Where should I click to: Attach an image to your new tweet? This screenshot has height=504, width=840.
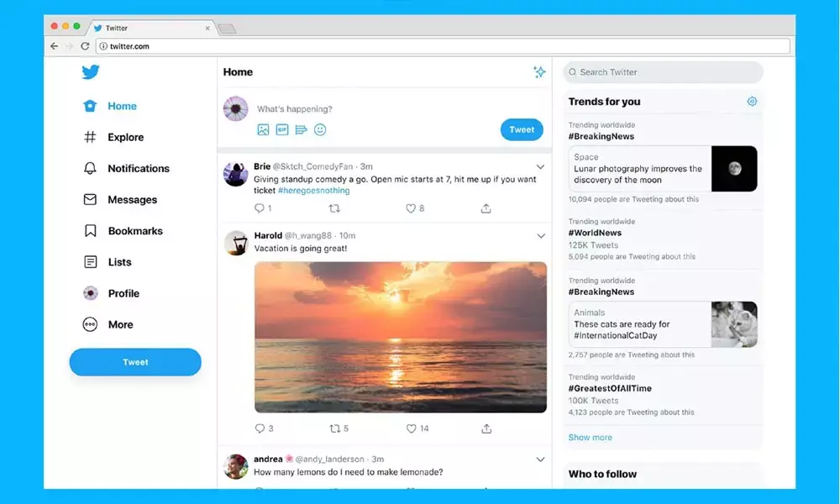tap(263, 129)
